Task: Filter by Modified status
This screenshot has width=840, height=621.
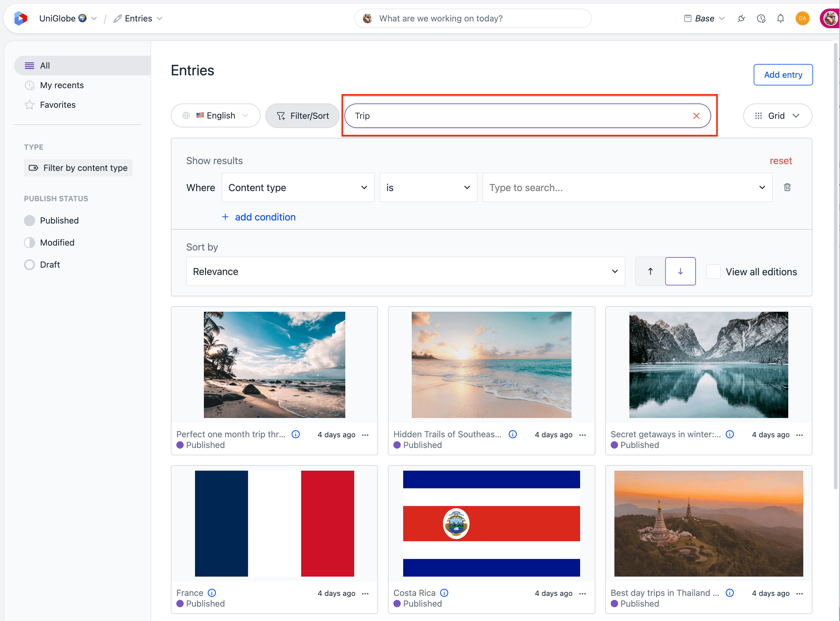Action: (49, 243)
